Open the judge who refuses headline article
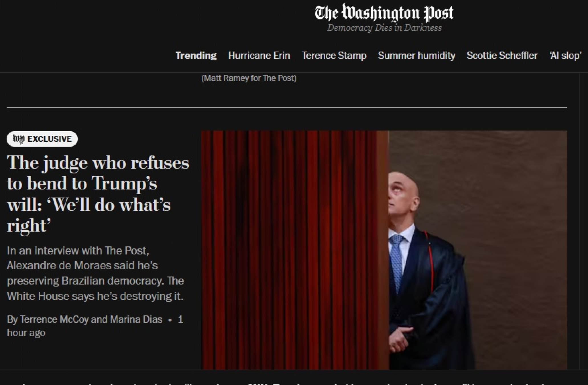This screenshot has width=588, height=385. (x=98, y=194)
